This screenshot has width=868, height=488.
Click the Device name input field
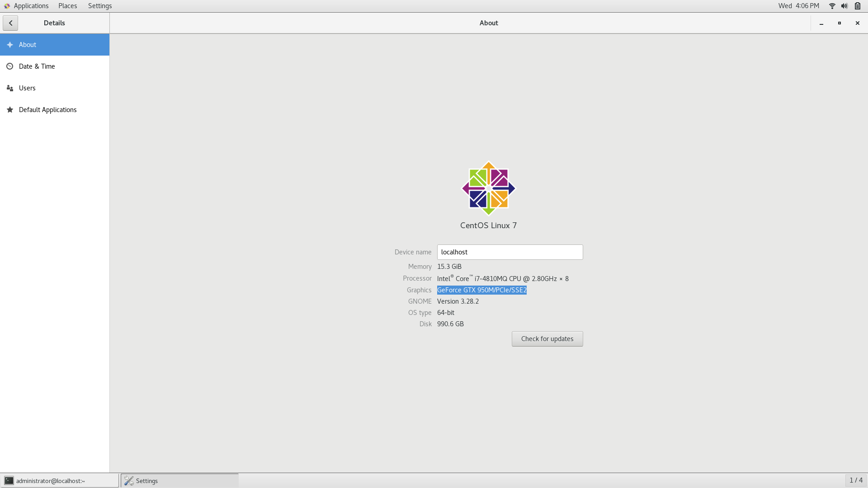click(x=510, y=252)
